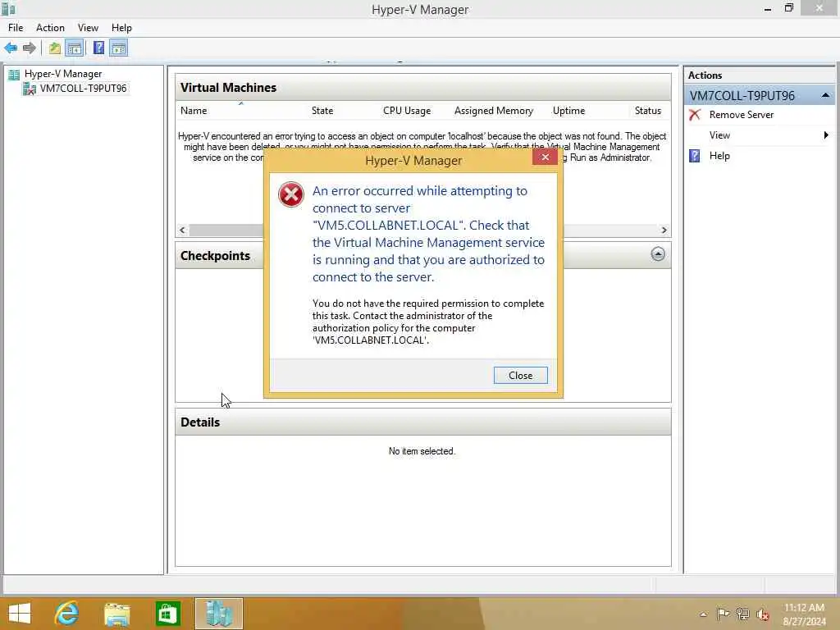Click the Hyper-V Manager title bar app icon
The width and height of the screenshot is (840, 630).
(8, 8)
